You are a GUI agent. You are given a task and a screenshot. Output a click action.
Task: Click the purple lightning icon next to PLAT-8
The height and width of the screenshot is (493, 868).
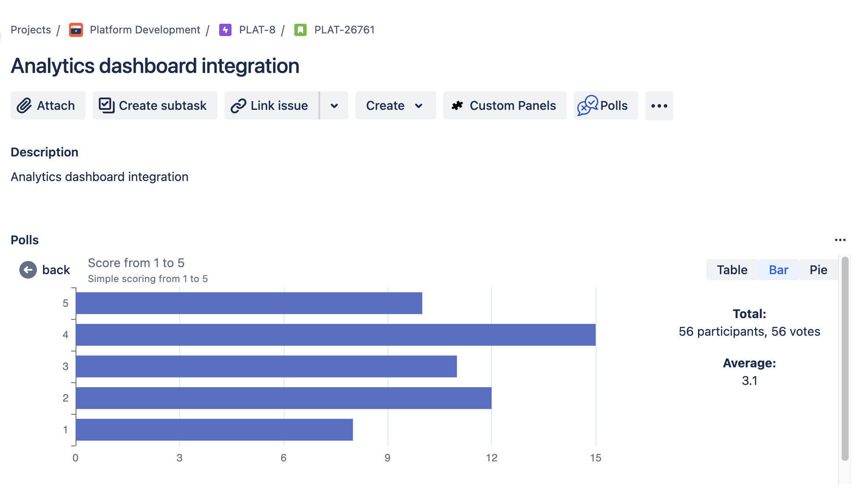pos(225,30)
